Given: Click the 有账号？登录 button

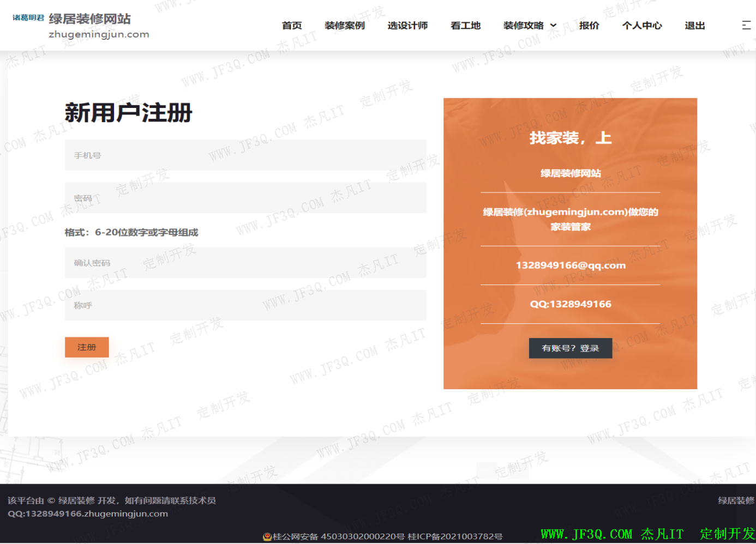Looking at the screenshot, I should pos(570,348).
